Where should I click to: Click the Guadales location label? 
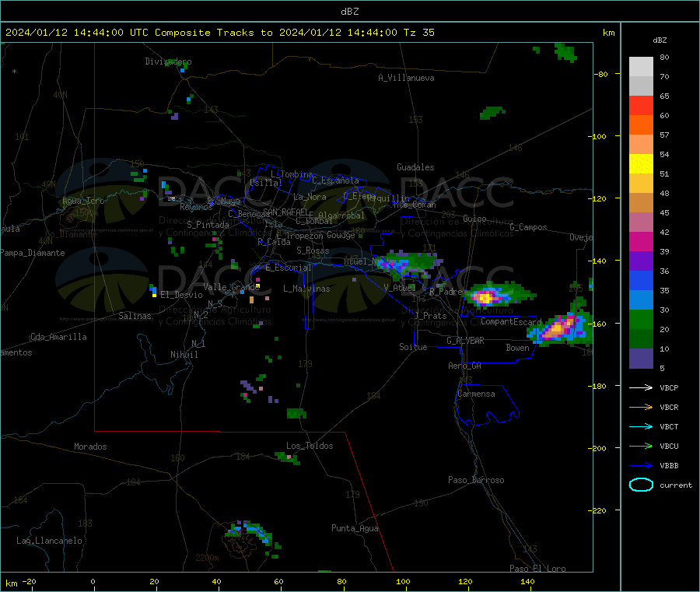tap(415, 167)
